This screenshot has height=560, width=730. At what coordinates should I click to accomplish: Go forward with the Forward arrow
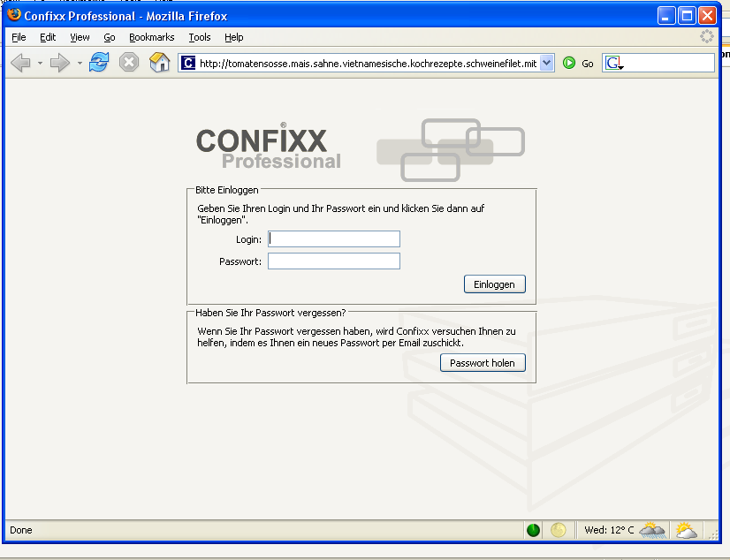[59, 63]
